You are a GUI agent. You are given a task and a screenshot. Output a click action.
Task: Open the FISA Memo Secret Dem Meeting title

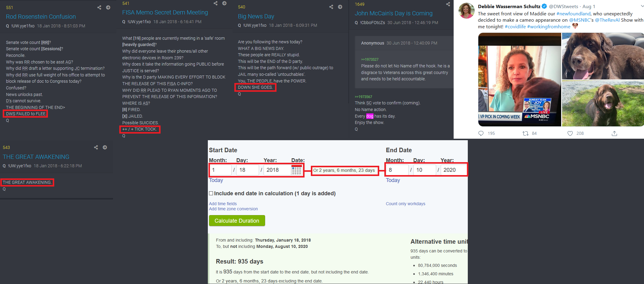click(x=165, y=12)
